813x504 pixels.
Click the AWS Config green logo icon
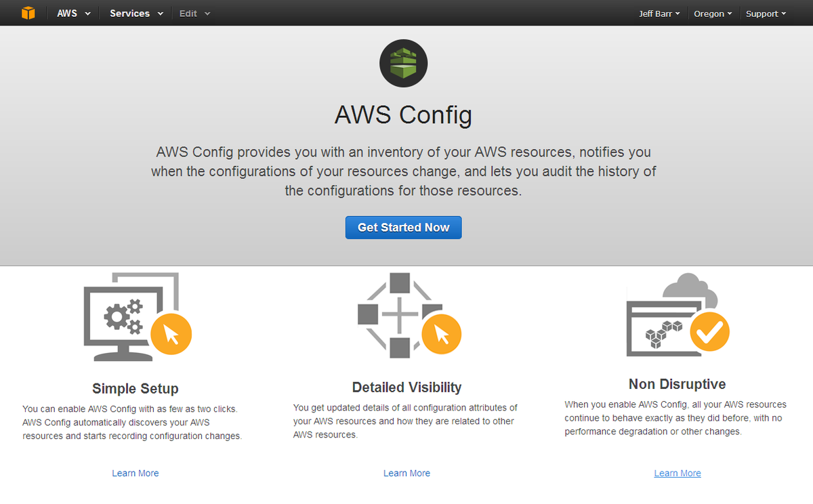click(403, 63)
